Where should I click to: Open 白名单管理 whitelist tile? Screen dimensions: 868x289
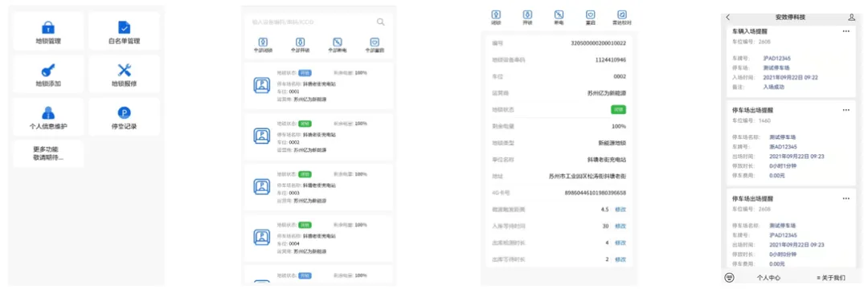(124, 31)
